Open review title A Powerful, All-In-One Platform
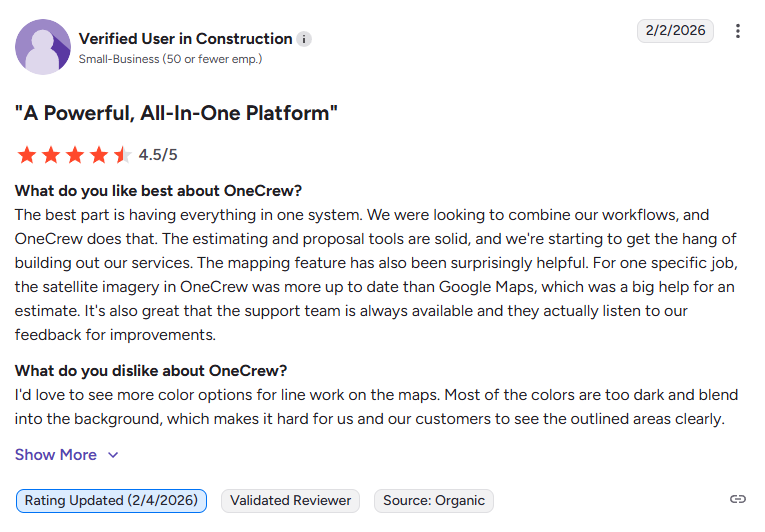This screenshot has width=765, height=532. (176, 113)
